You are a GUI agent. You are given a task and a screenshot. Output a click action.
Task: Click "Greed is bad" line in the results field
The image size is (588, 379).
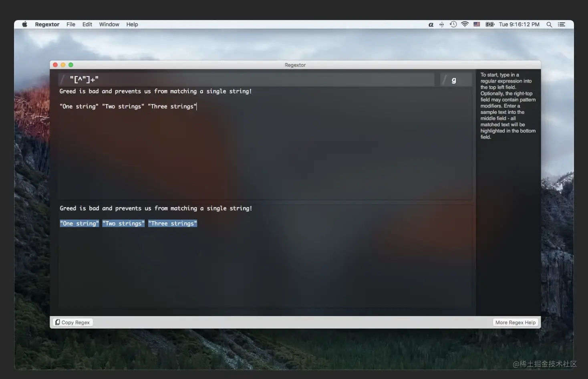coord(156,208)
